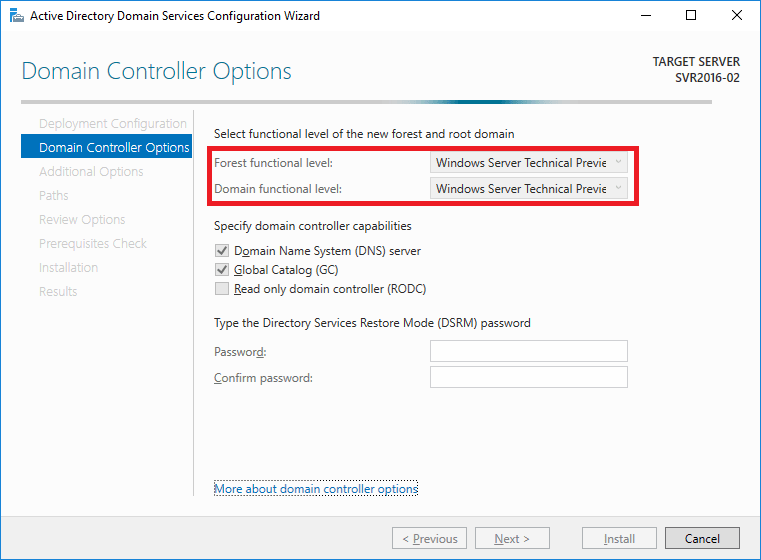Screen dimensions: 761x560
Task: Select Additional Options step
Action: tap(91, 171)
